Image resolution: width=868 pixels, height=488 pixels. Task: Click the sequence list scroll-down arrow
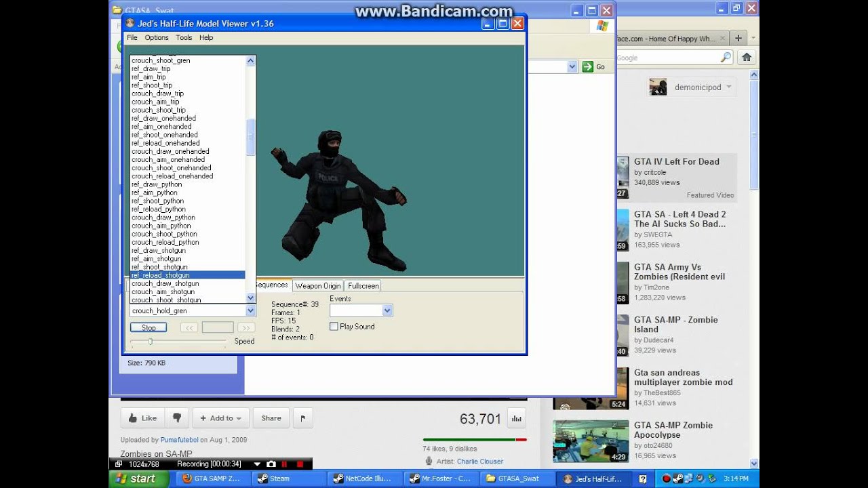251,298
